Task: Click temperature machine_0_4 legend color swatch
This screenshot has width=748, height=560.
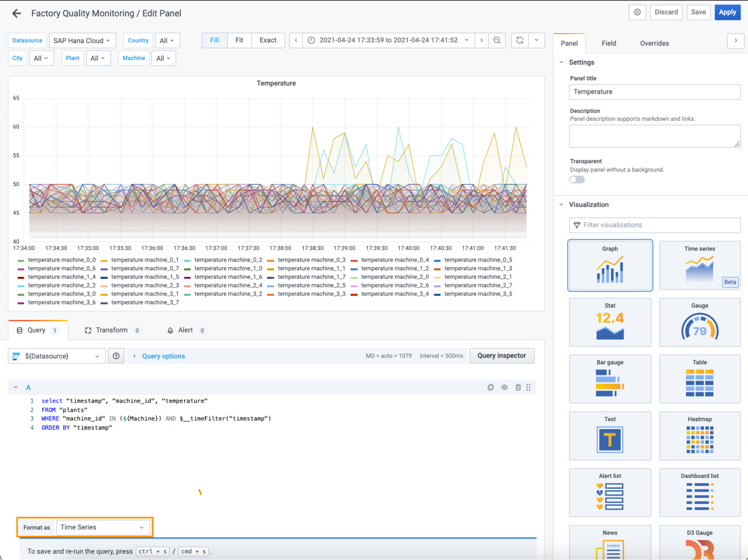Action: 354,260
